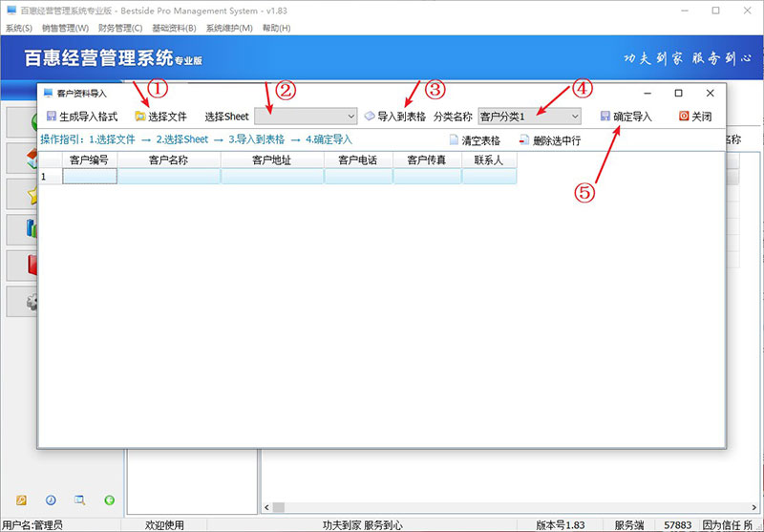Open the 销售管理(W) menu

click(x=65, y=28)
